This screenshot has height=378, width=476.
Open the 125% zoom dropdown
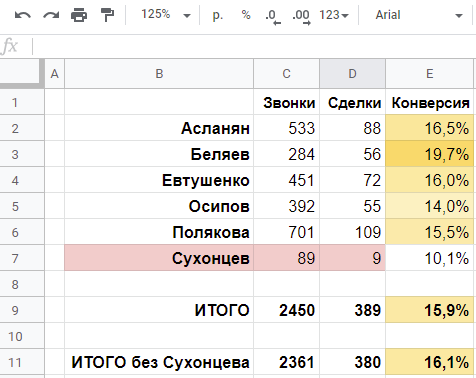165,15
